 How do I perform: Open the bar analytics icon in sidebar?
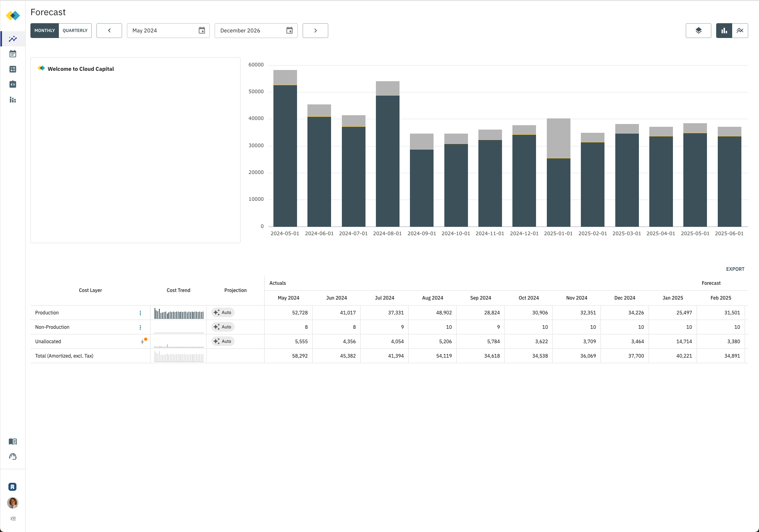point(13,100)
